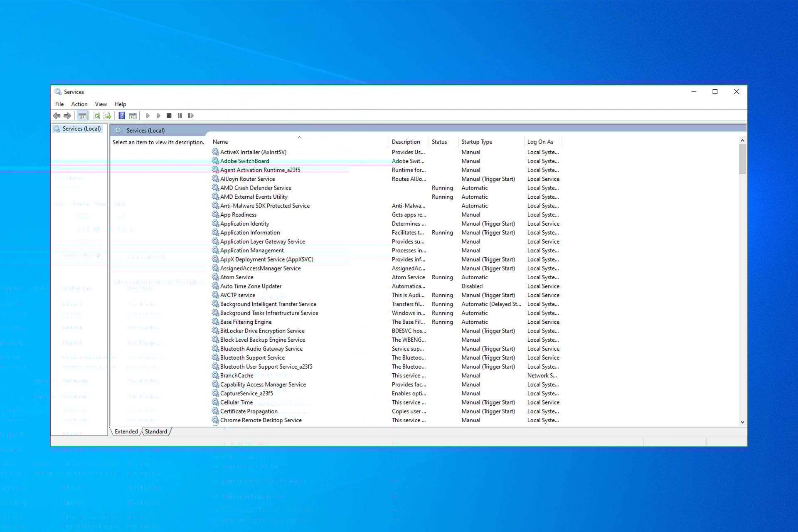Go back using the Back arrow
798x532 pixels.
pyautogui.click(x=57, y=116)
